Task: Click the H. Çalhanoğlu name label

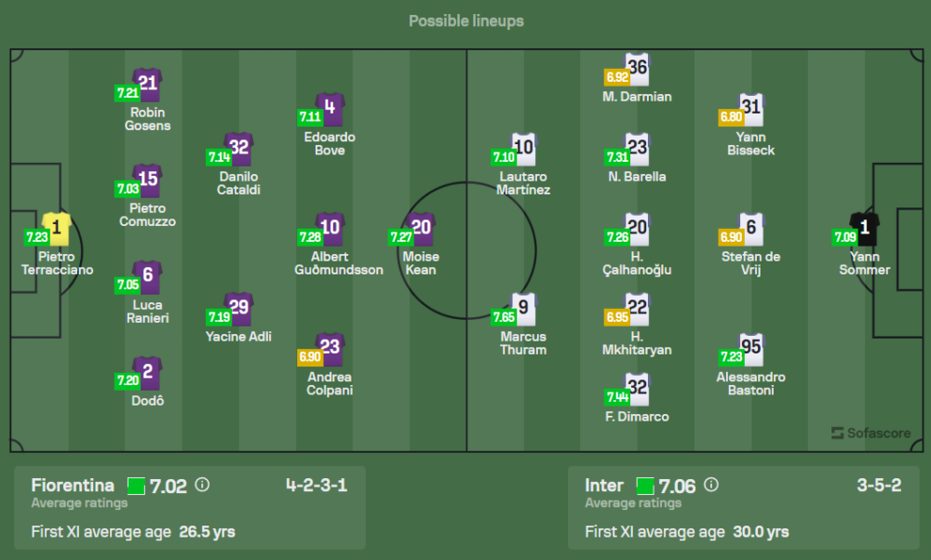Action: (637, 263)
